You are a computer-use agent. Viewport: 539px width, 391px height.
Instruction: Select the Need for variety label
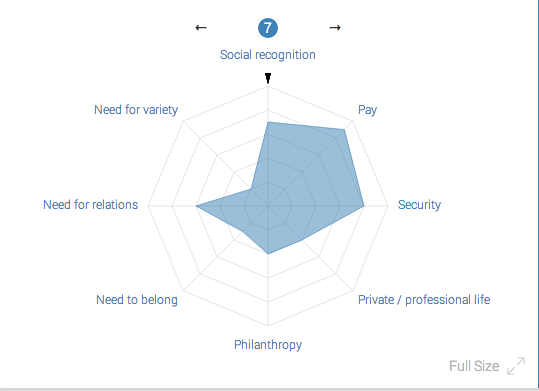pos(136,110)
